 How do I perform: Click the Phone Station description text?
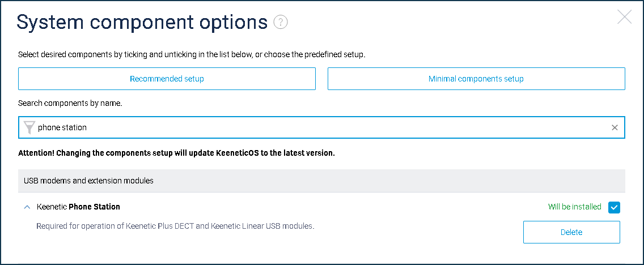point(175,226)
